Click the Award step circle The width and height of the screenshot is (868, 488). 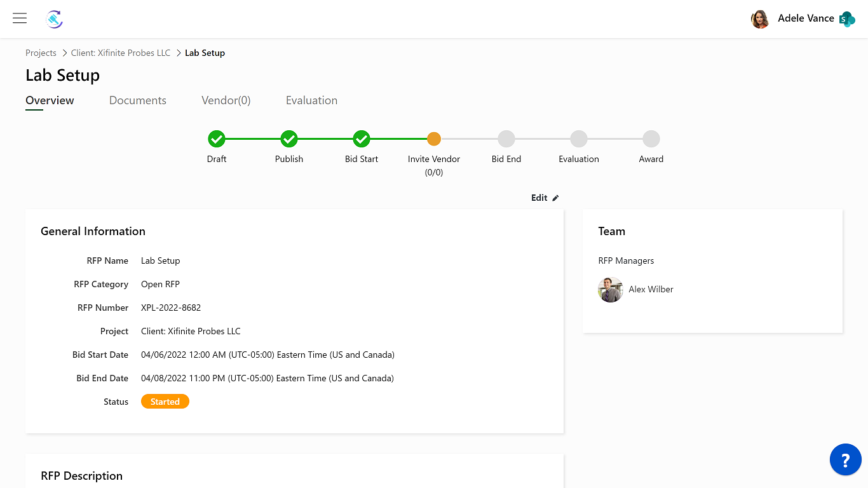[651, 139]
